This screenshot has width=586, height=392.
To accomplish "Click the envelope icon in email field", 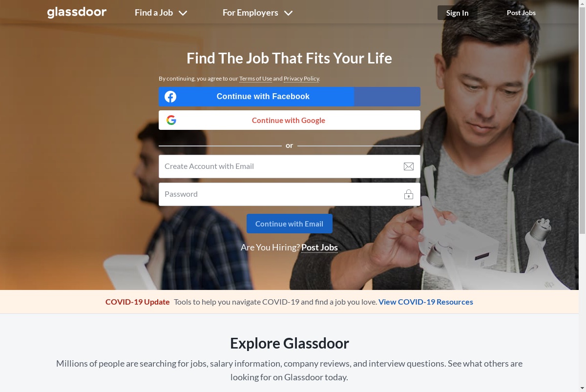I will 409,166.
